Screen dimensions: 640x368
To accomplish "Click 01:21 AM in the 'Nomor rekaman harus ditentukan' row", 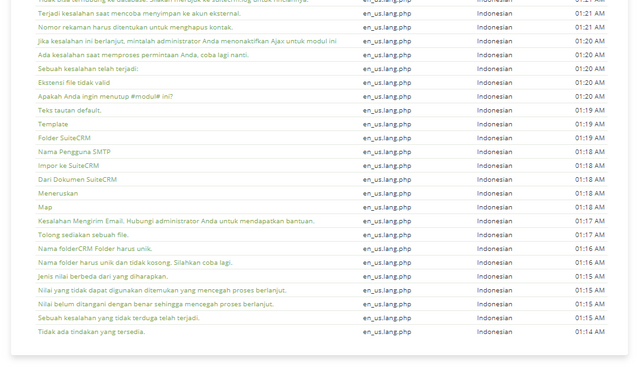I will click(x=590, y=27).
